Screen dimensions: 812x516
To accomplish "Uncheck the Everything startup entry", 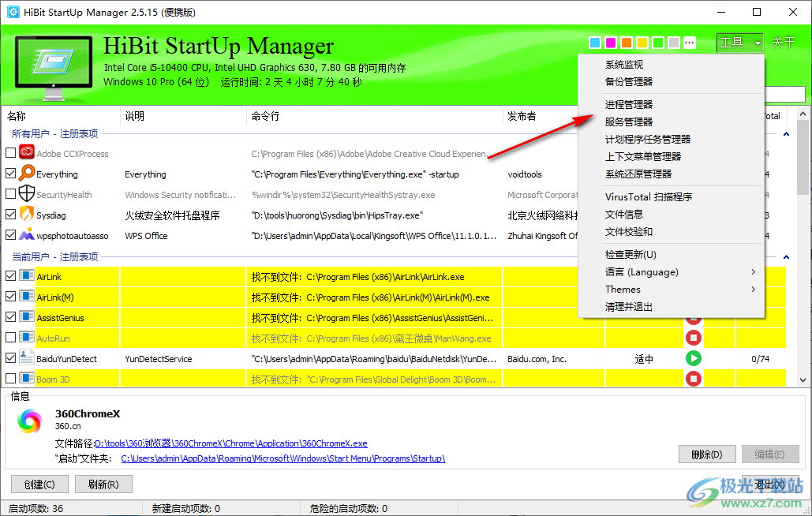I will (10, 174).
